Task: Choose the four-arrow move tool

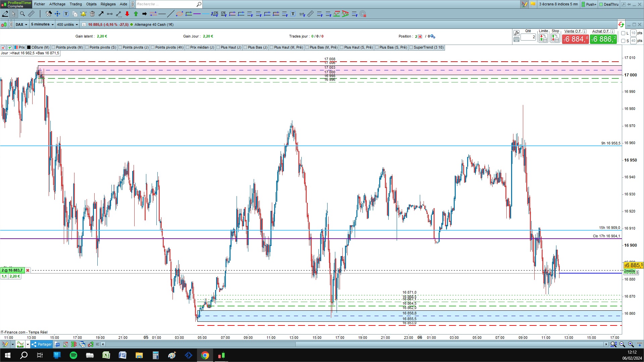Action: click(x=57, y=14)
